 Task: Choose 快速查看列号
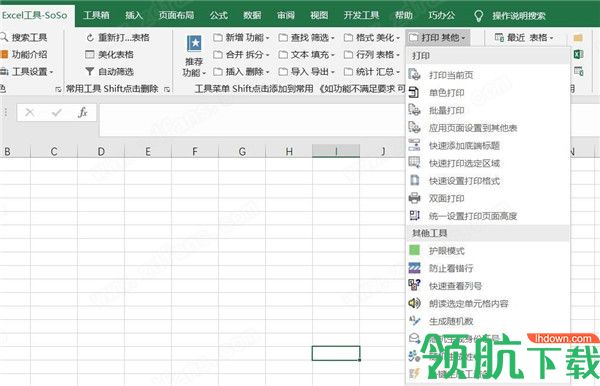(488, 286)
